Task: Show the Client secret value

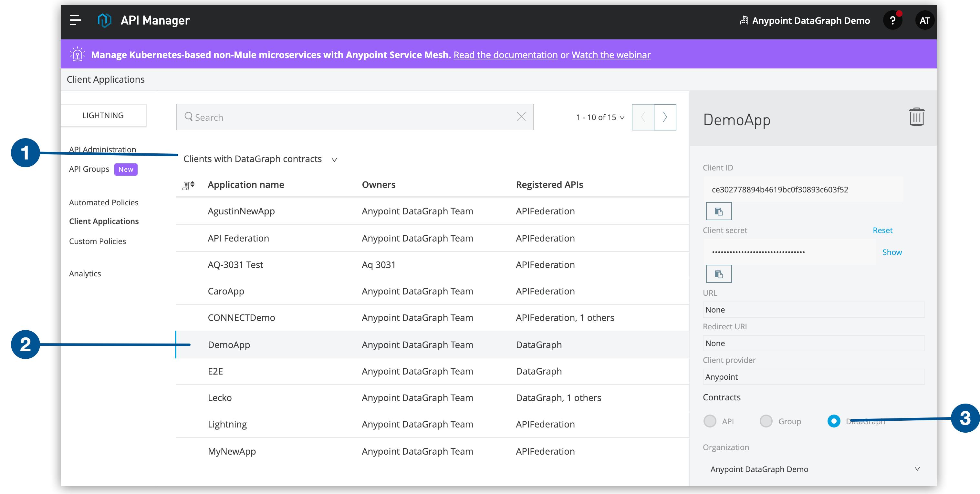Action: [892, 252]
